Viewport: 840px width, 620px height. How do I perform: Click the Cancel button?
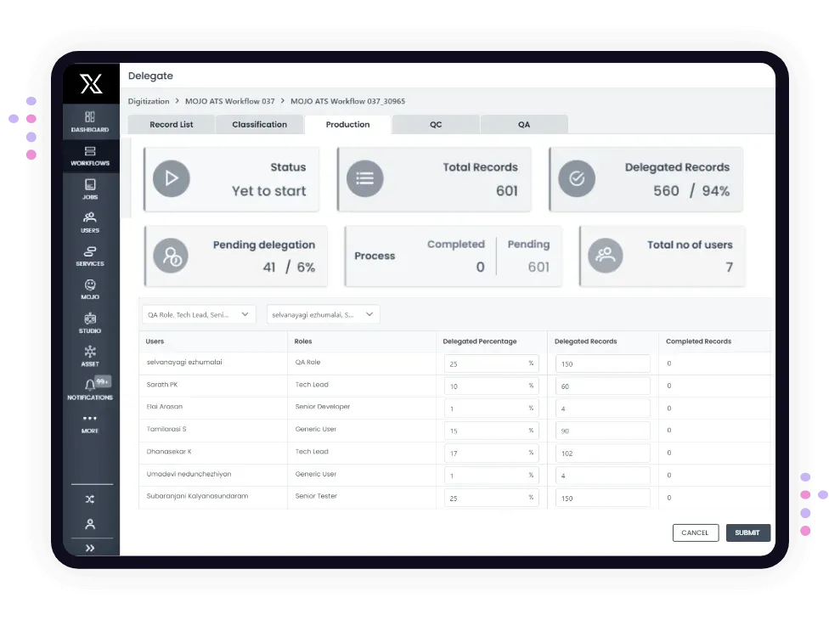pos(696,533)
